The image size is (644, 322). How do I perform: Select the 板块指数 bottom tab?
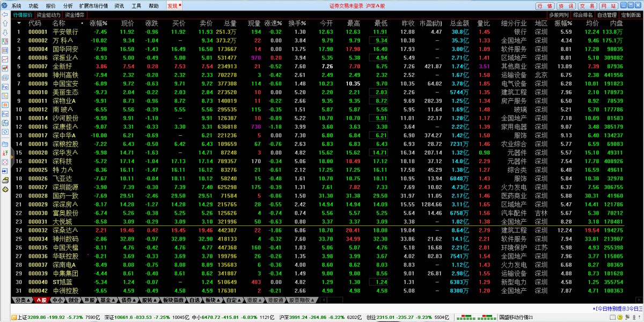click(173, 300)
